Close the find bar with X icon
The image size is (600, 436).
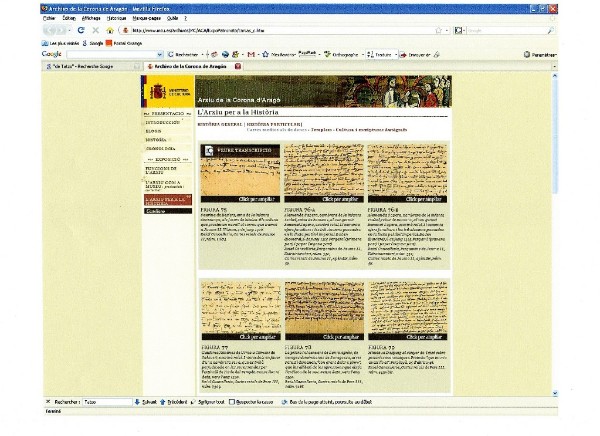[x=48, y=402]
